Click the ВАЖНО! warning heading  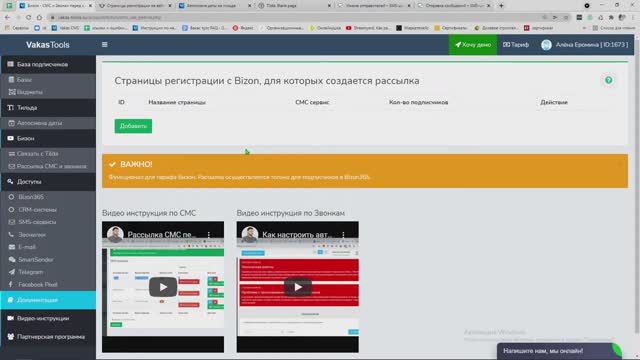coord(136,164)
